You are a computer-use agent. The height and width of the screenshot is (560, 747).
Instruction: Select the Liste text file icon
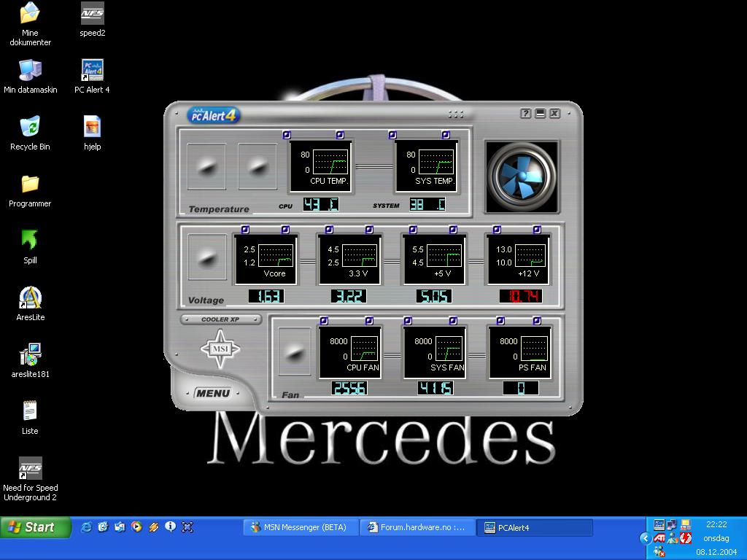pos(30,417)
